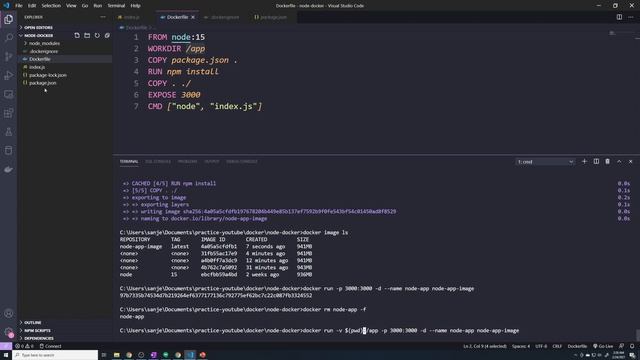Maximize the terminal panel size

[x=619, y=162]
